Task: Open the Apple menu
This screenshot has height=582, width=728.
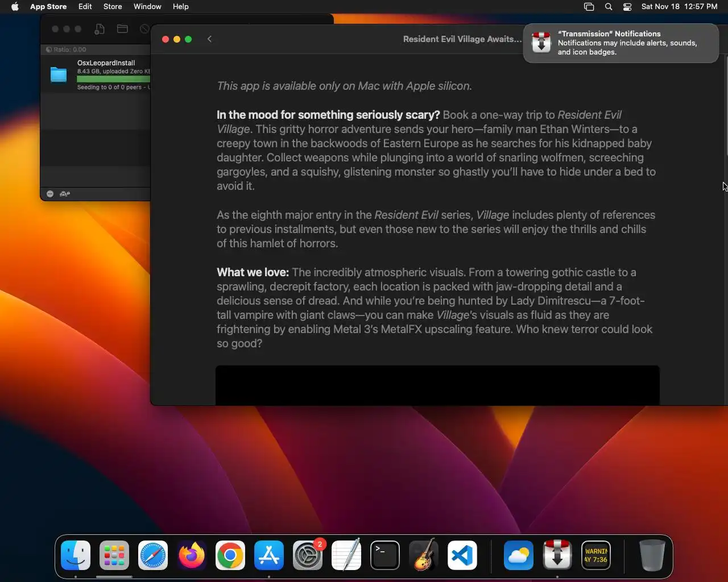Action: pyautogui.click(x=15, y=7)
